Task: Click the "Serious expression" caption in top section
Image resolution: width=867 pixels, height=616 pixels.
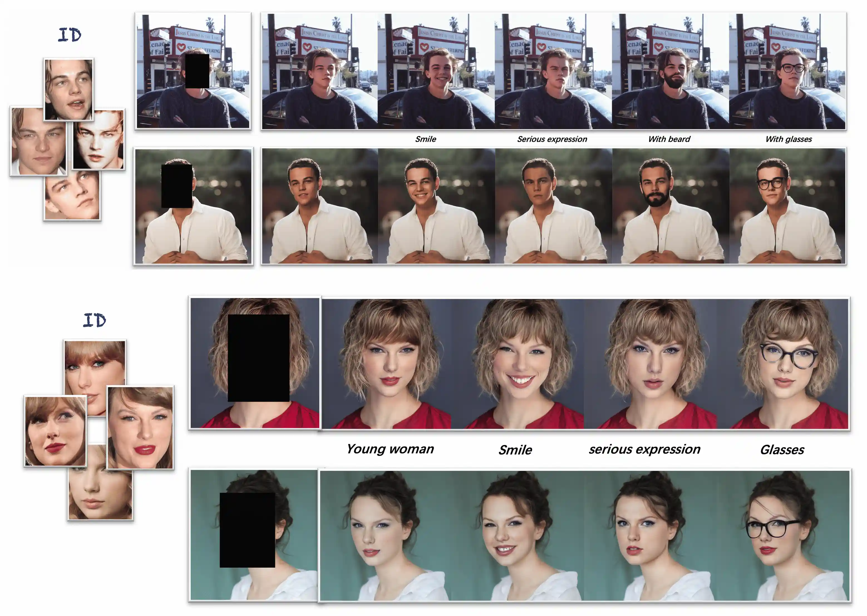Action: click(x=552, y=139)
